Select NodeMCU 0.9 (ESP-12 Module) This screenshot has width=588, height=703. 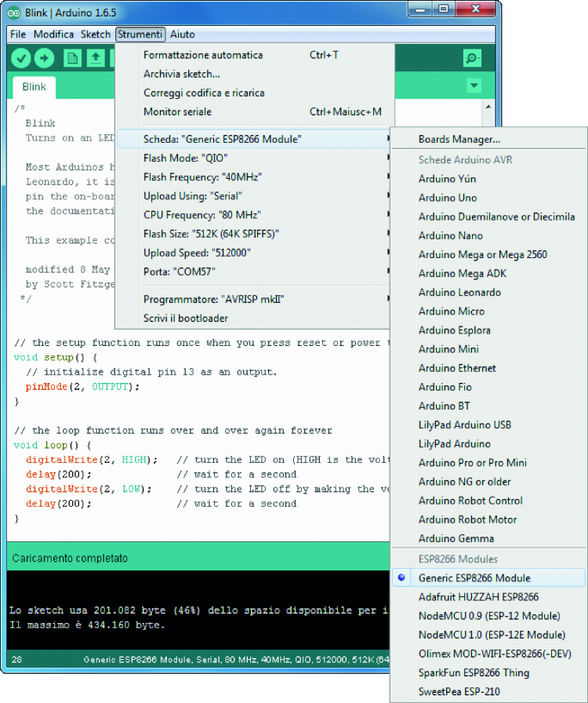tap(488, 616)
